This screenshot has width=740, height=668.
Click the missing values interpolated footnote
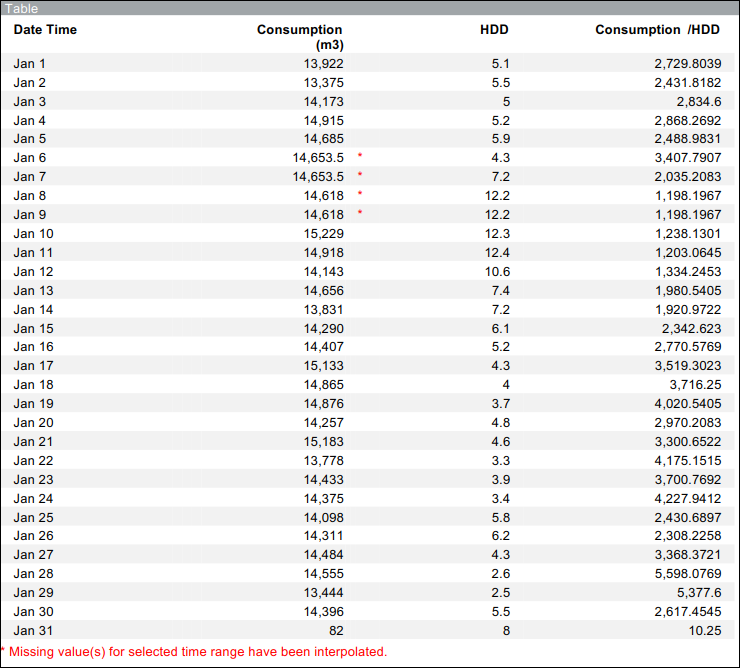tap(194, 652)
